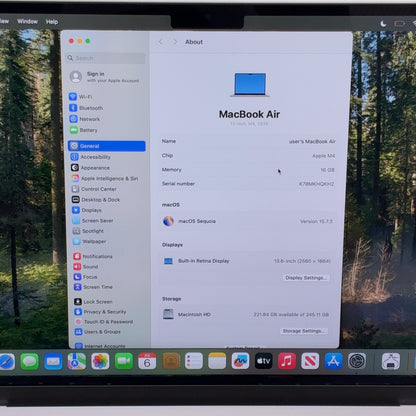Screen dimensions: 416x416
Task: Click the Apple M4 chip value
Action: point(324,156)
